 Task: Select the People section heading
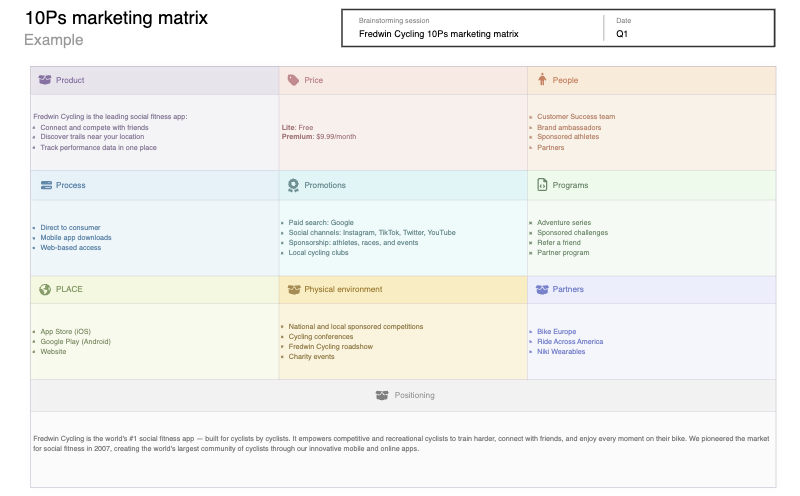click(565, 80)
